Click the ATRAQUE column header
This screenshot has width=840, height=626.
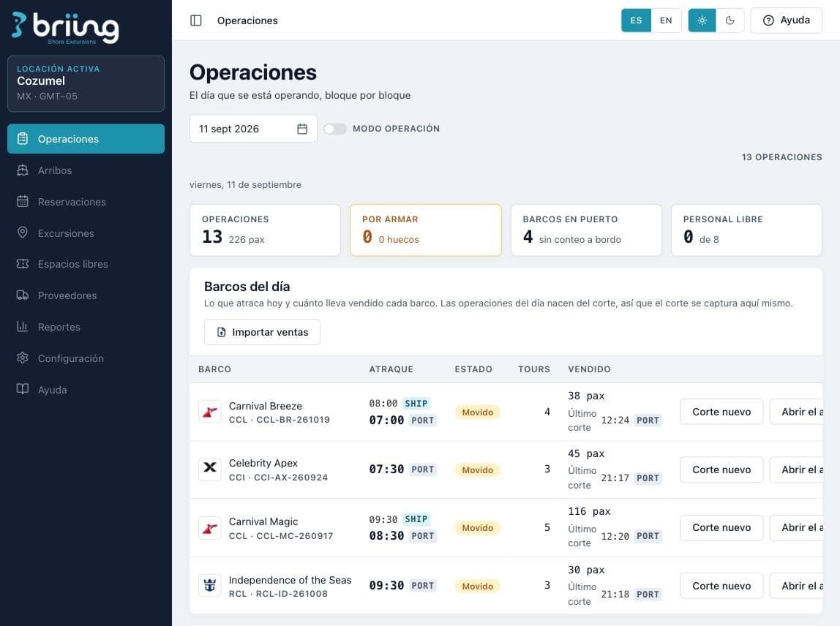[391, 369]
